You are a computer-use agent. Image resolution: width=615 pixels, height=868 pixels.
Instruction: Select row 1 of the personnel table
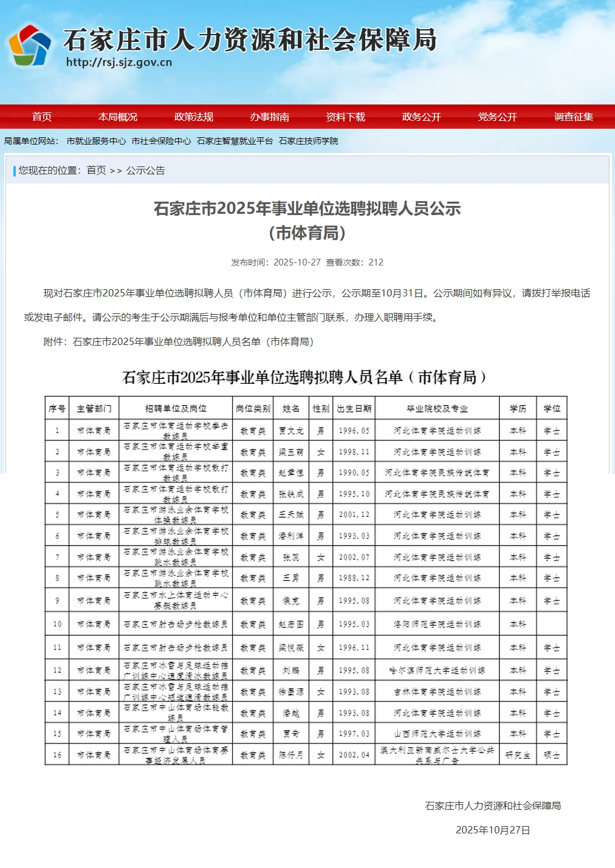click(304, 430)
